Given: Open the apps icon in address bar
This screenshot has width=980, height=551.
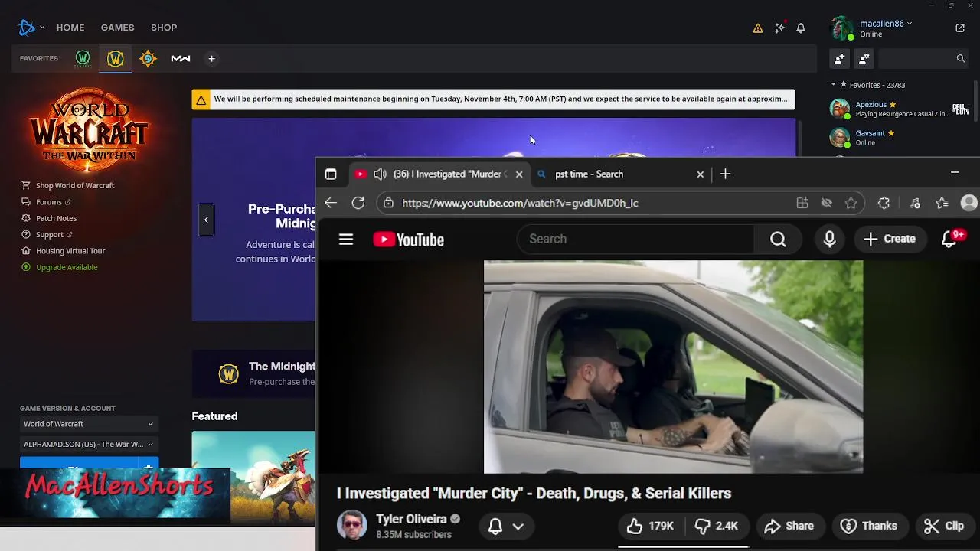Looking at the screenshot, I should click(802, 203).
